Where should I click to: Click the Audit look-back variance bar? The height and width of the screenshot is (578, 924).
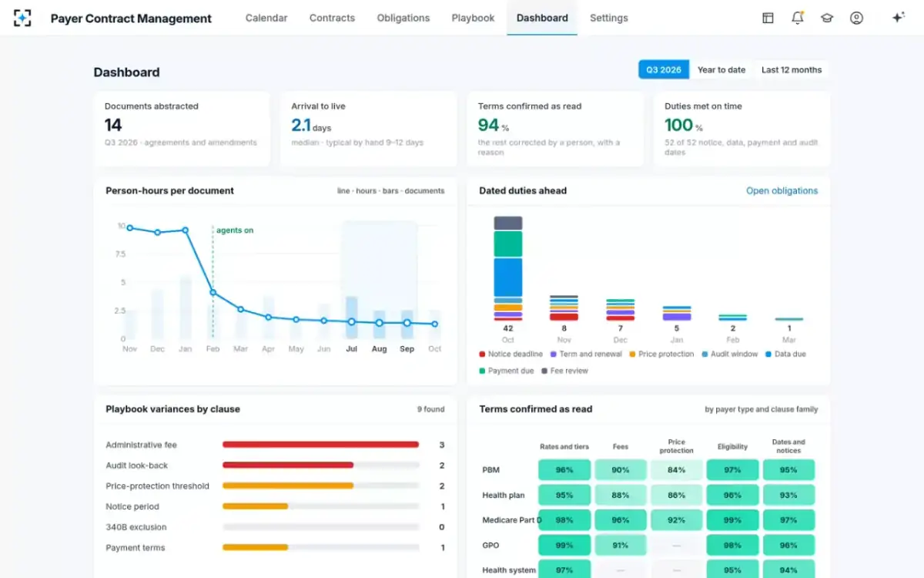[x=288, y=465]
